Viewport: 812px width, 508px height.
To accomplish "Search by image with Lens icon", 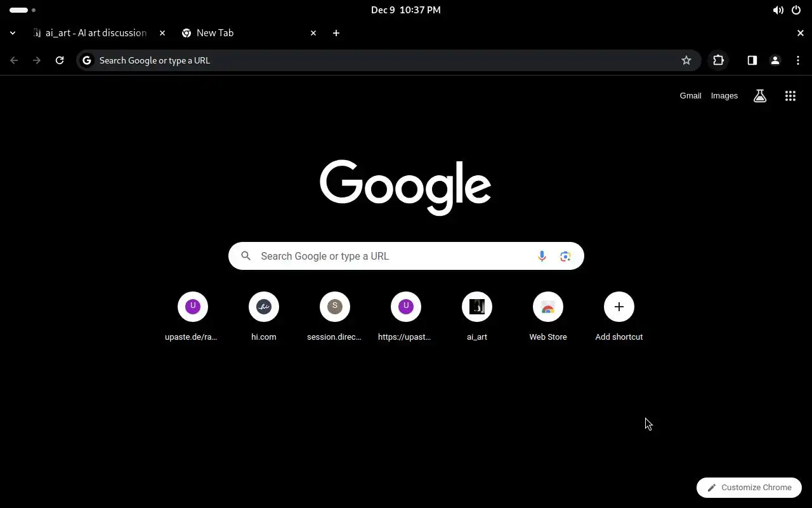I will [x=565, y=256].
